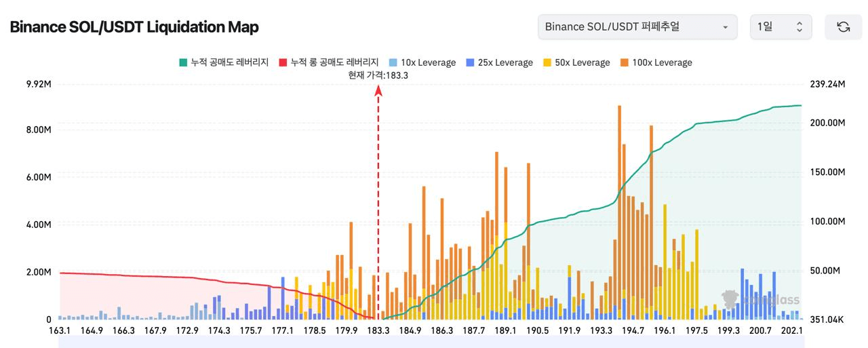Click the 196.1 price axis label
Screen dimensions: 868x348
pyautogui.click(x=665, y=331)
